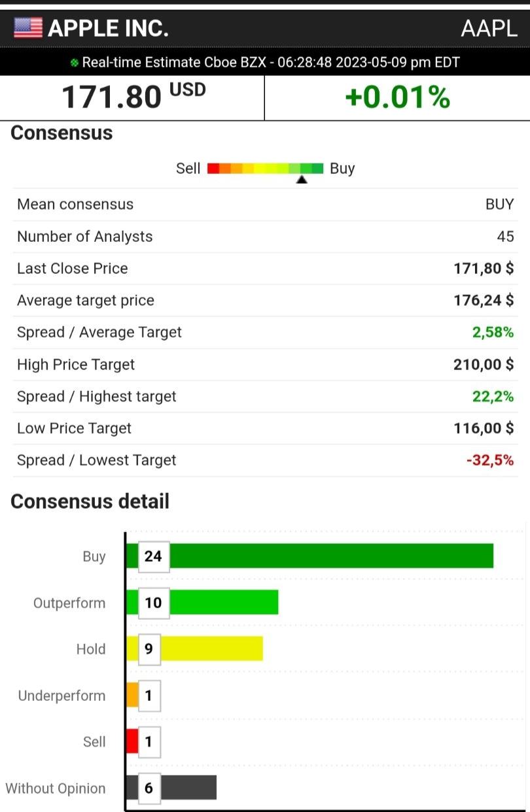Click the AAPL ticker symbol
Screen dimensions: 530x812
[x=489, y=28]
